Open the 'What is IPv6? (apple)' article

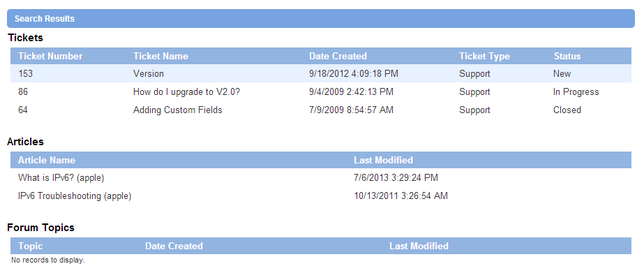(x=61, y=177)
